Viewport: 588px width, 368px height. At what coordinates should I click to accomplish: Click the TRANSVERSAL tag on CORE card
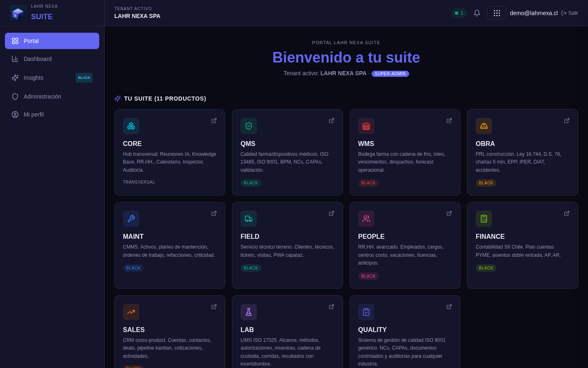coord(139,182)
